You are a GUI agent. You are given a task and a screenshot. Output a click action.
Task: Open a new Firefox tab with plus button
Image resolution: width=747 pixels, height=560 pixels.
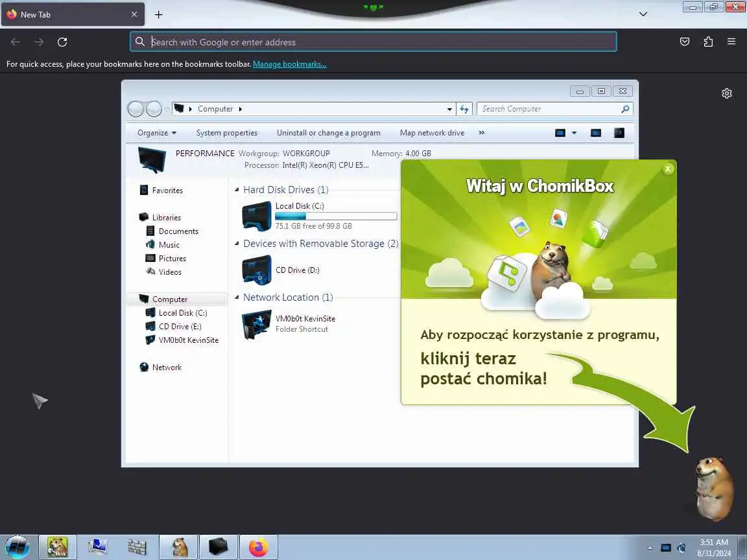pyautogui.click(x=159, y=15)
